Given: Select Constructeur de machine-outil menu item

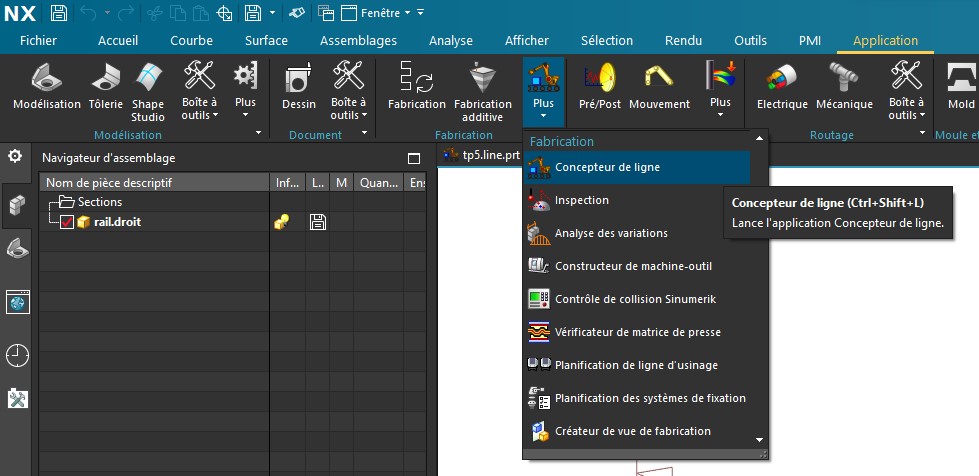Looking at the screenshot, I should click(636, 266).
